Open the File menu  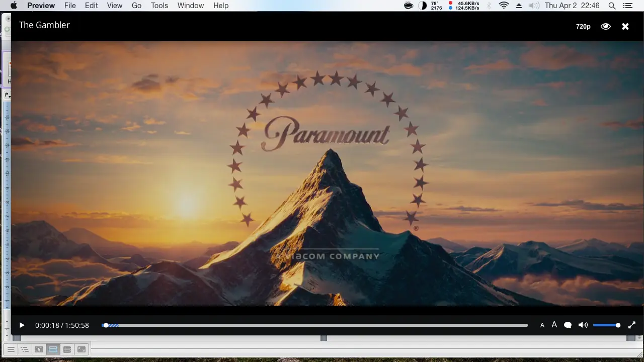70,6
